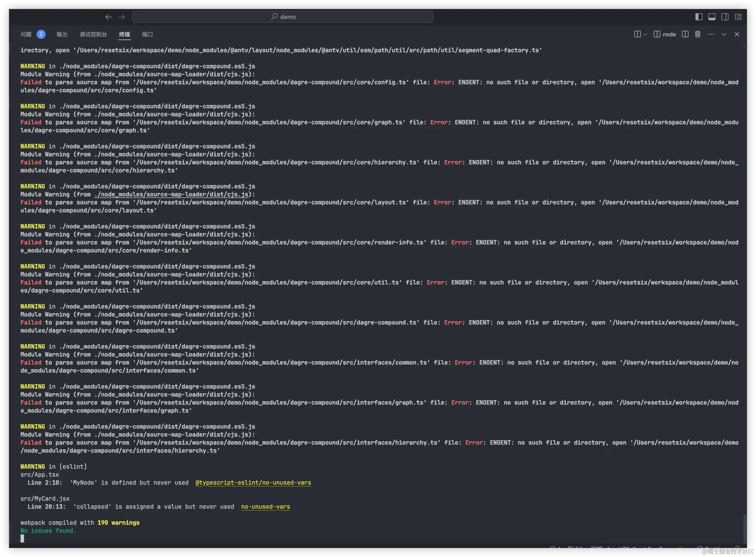The image size is (756, 557).
Task: Click the demo search command center
Action: 283,17
